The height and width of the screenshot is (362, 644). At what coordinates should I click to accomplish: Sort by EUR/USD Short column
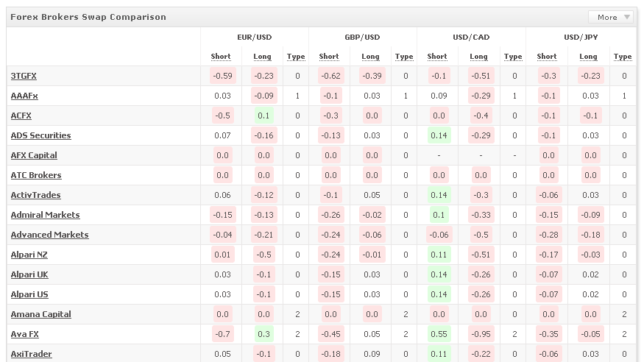pyautogui.click(x=221, y=57)
